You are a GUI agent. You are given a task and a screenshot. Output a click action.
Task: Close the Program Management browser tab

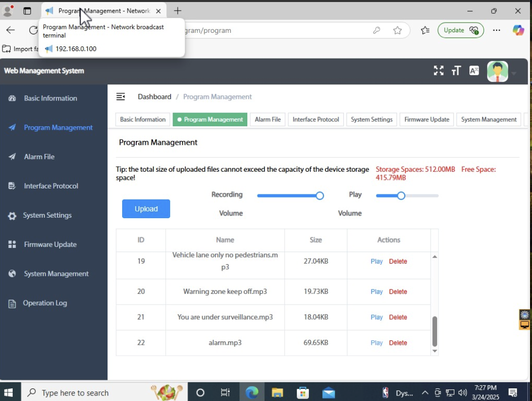[x=158, y=11]
